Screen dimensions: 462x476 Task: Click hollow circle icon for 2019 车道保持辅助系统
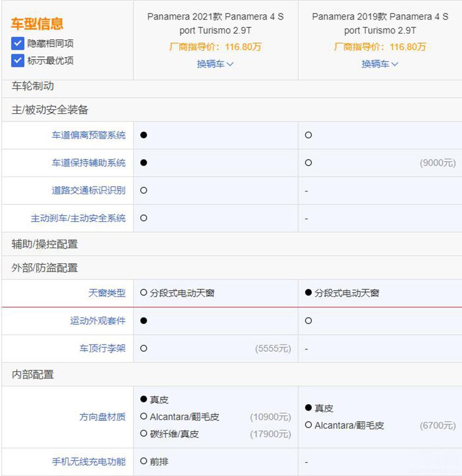[308, 163]
